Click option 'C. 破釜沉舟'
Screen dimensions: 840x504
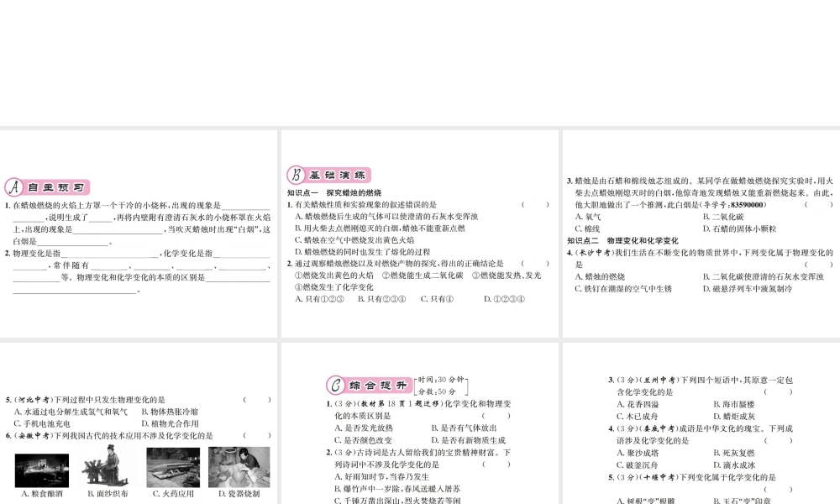click(638, 465)
